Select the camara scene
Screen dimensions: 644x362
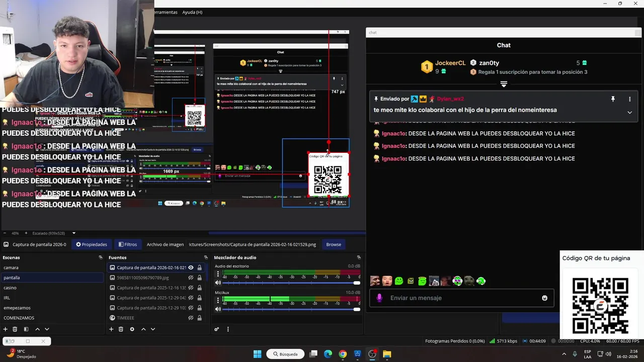52,267
